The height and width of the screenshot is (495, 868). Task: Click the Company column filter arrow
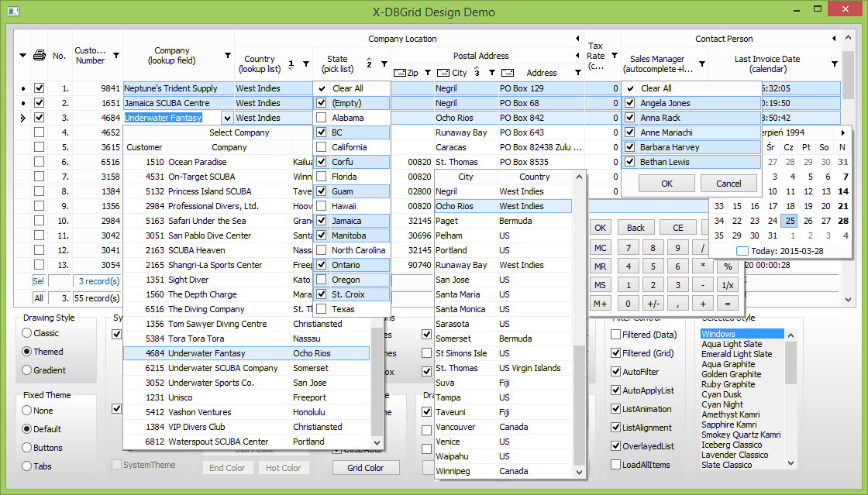(227, 56)
